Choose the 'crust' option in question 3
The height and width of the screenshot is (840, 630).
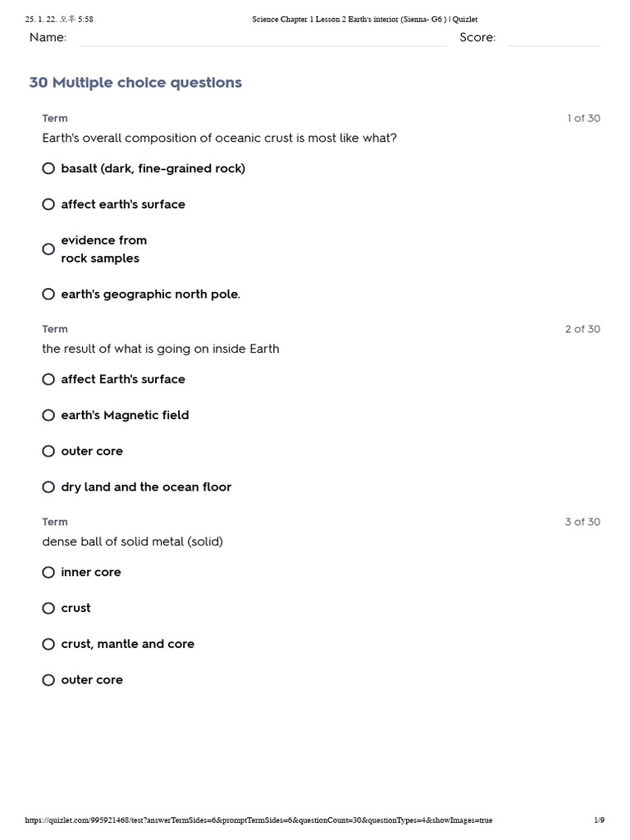pos(48,608)
